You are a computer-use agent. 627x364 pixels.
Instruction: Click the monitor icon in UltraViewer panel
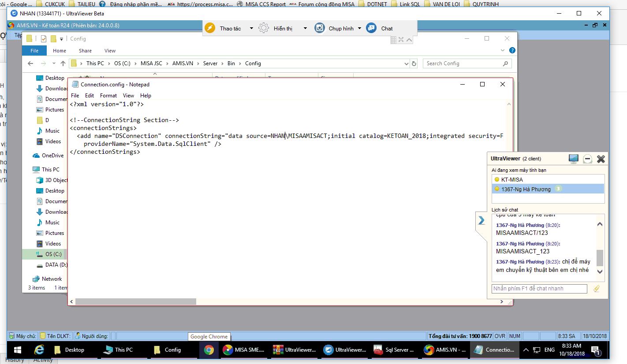point(573,159)
